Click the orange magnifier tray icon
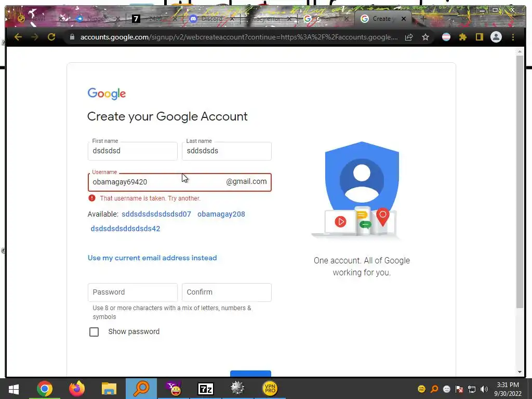Viewport: 532px width, 399px height. click(x=434, y=389)
